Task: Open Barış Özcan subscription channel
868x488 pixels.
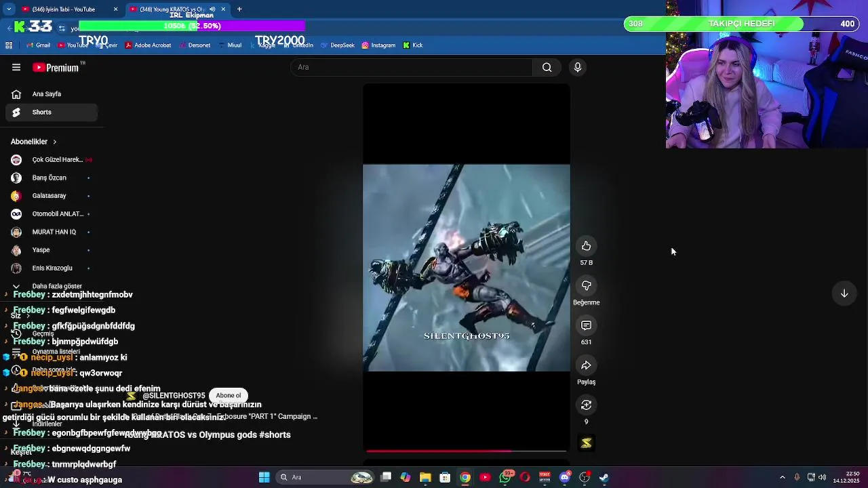Action: [x=52, y=178]
